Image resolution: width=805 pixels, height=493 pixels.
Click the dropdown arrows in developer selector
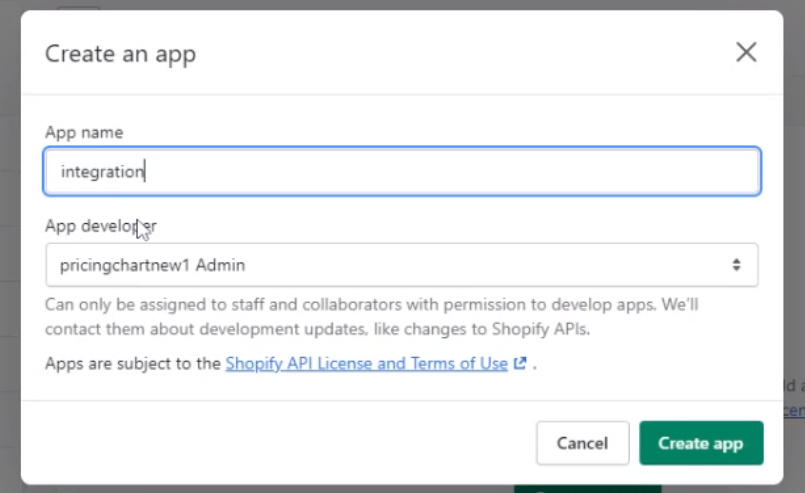[x=736, y=264]
